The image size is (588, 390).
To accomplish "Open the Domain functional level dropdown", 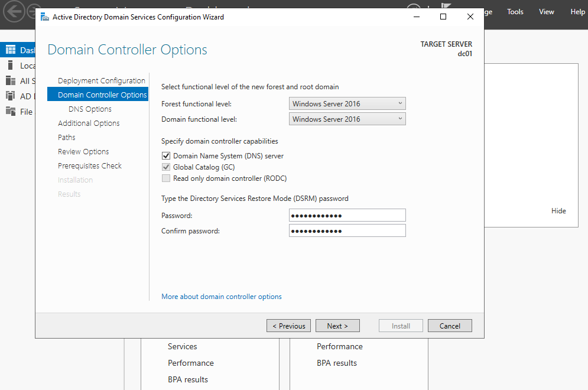I will (347, 119).
